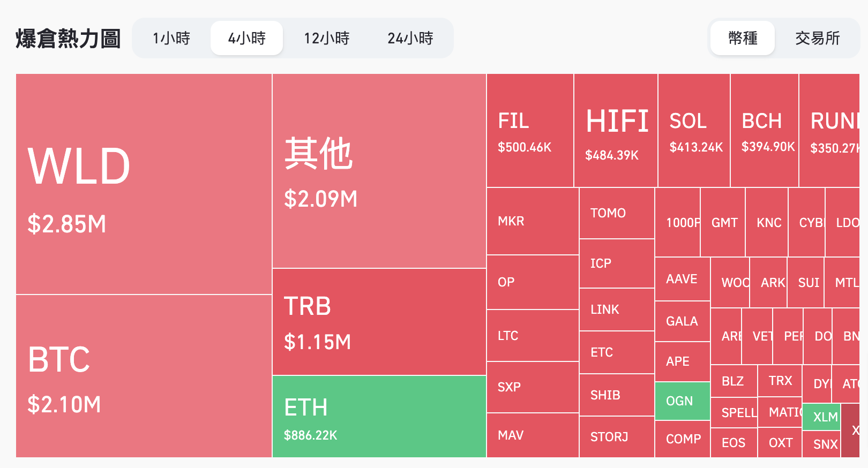Select the SOL $413.24K tile

694,131
